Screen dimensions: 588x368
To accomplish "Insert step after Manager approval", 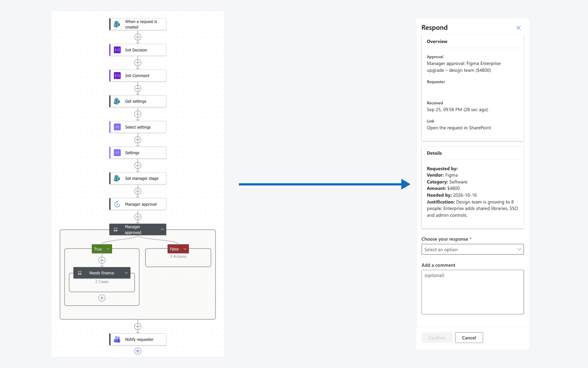I will click(x=138, y=217).
